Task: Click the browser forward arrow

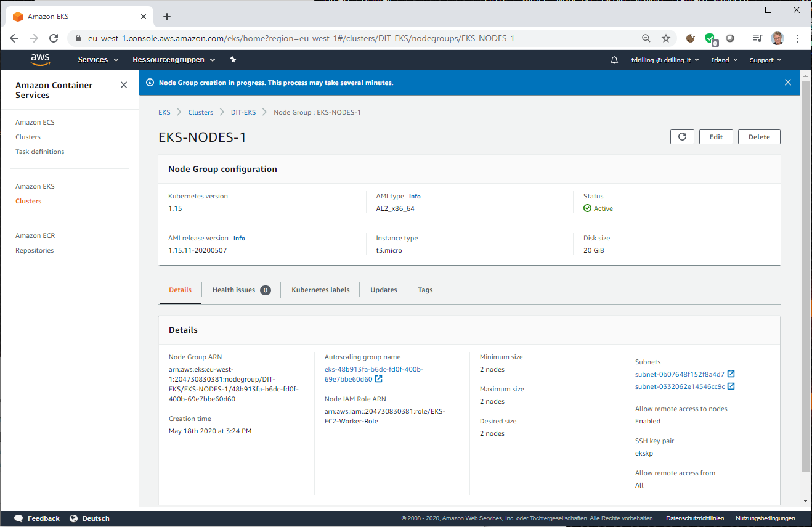Action: 34,38
